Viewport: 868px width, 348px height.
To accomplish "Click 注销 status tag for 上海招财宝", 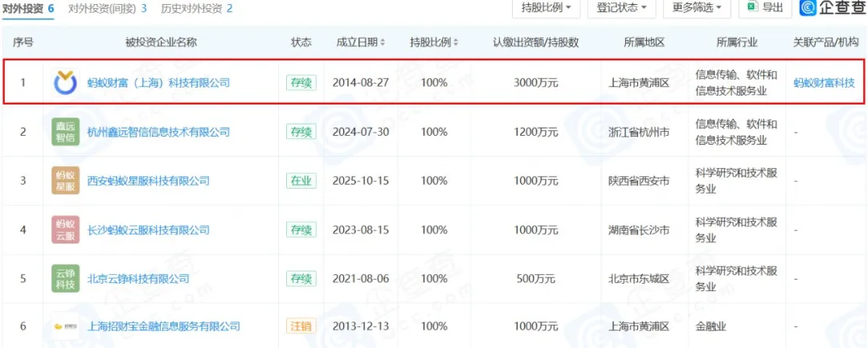I will 301,326.
